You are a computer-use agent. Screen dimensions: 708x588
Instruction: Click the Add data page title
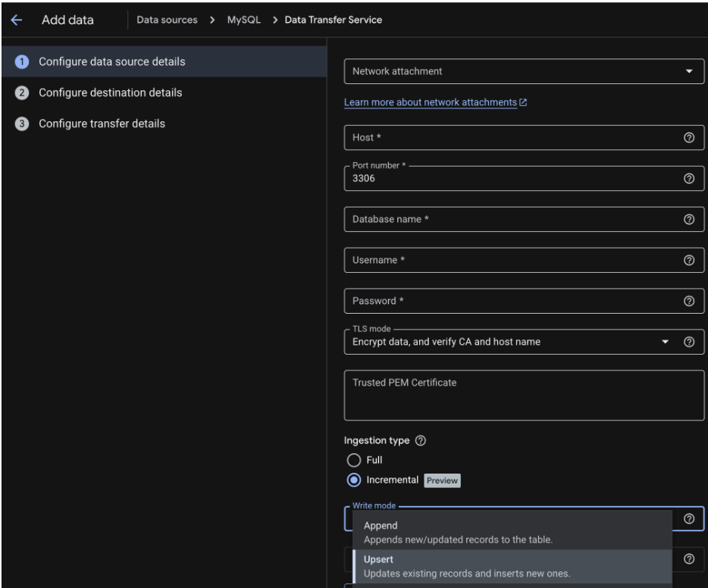(67, 20)
